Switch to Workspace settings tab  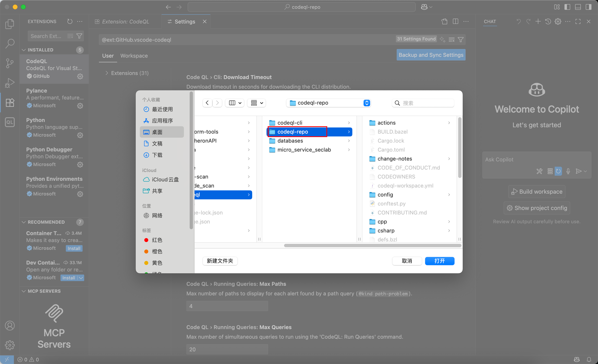(134, 56)
